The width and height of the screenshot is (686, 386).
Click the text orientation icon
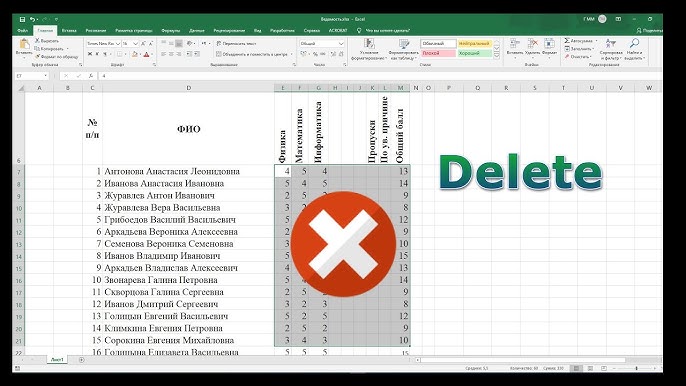coord(189,43)
